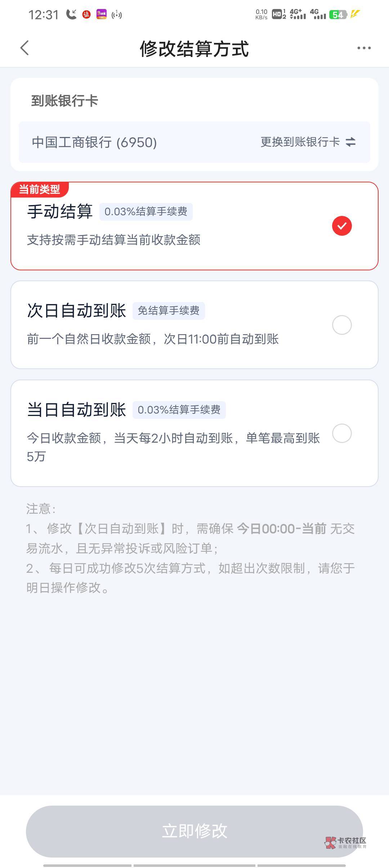This screenshot has width=389, height=868.
Task: Tap the back arrow icon
Action: coord(24,48)
